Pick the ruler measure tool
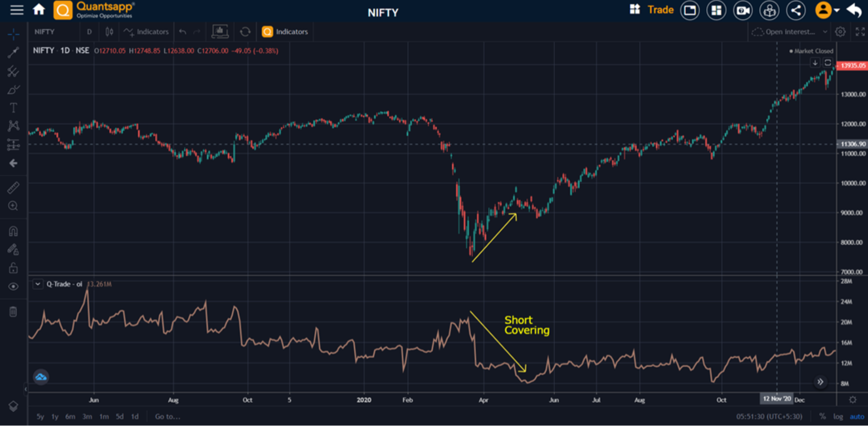Viewport: 868px width, 427px height. pos(13,187)
